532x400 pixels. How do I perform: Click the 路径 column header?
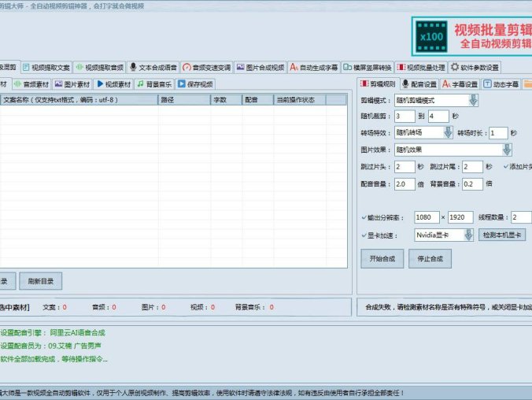(x=184, y=100)
